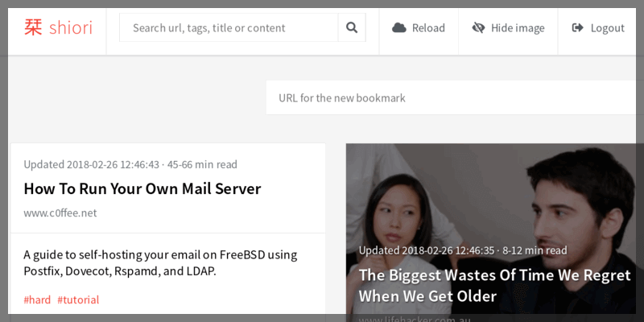Click the URL for the new bookmark field
644x322 pixels.
[451, 98]
